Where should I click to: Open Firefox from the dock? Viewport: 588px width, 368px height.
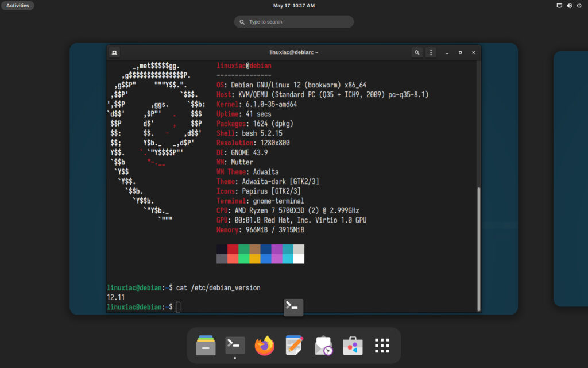pyautogui.click(x=264, y=346)
